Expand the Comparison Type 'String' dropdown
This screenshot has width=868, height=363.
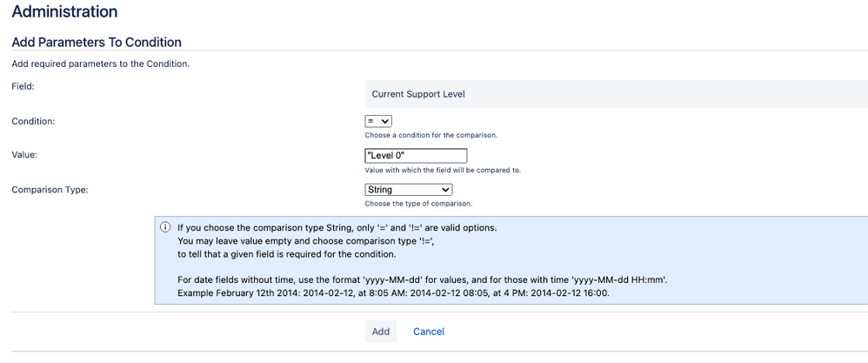(408, 190)
